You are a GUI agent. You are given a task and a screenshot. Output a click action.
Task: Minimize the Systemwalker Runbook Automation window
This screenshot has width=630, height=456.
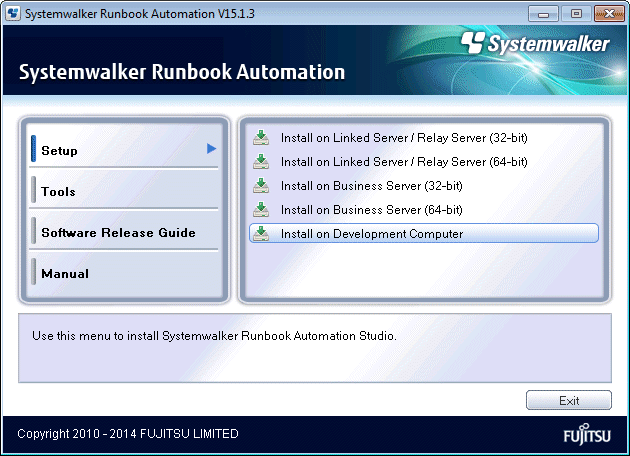[x=543, y=14]
